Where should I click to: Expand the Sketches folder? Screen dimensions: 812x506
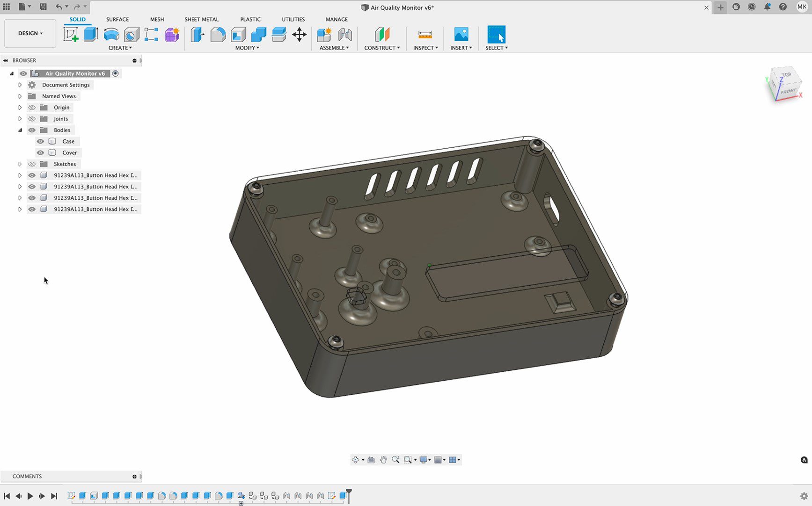coord(20,164)
